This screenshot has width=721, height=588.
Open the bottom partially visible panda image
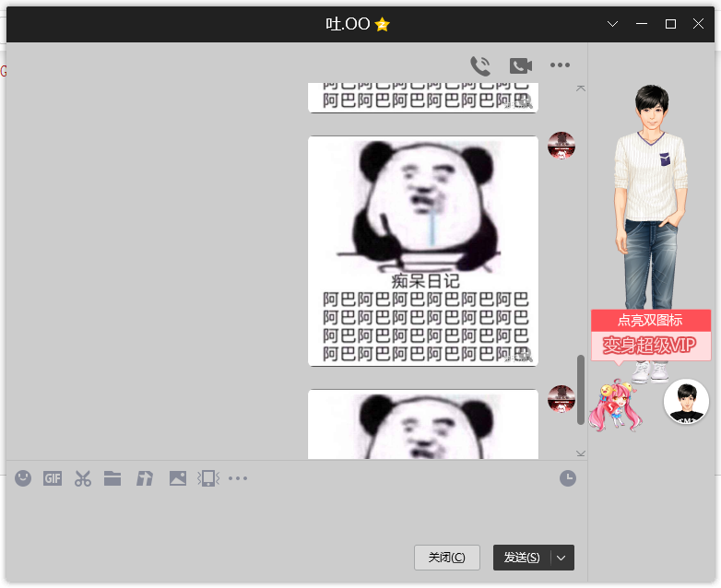423,424
